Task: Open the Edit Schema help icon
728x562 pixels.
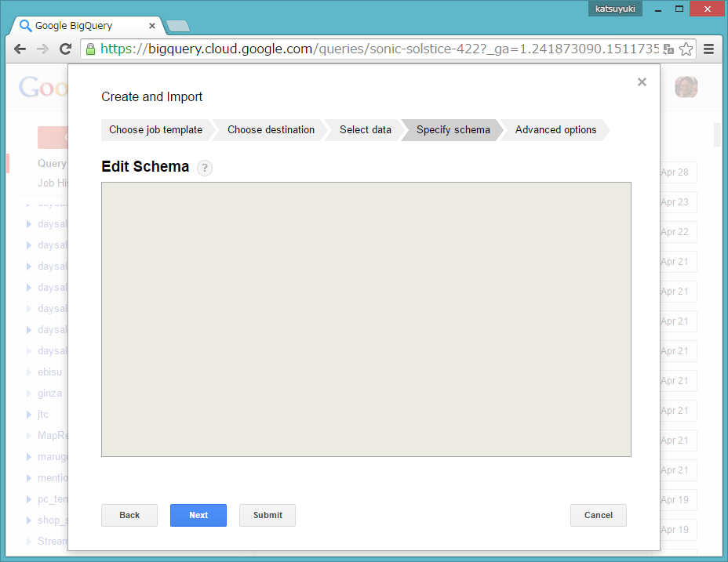Action: pos(205,168)
